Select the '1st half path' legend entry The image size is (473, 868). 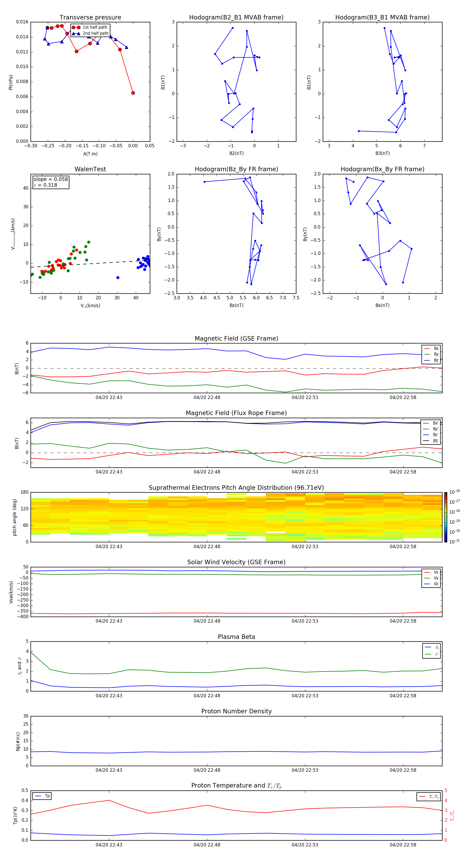coord(90,27)
